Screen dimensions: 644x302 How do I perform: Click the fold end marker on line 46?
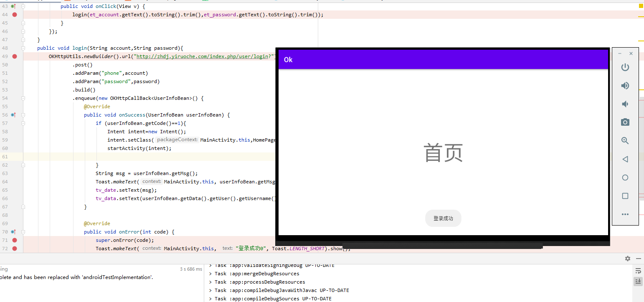coord(23,31)
